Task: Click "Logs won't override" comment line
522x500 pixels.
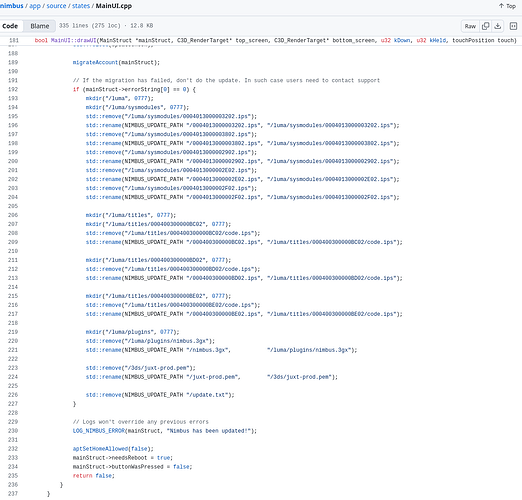Action: click(141, 422)
